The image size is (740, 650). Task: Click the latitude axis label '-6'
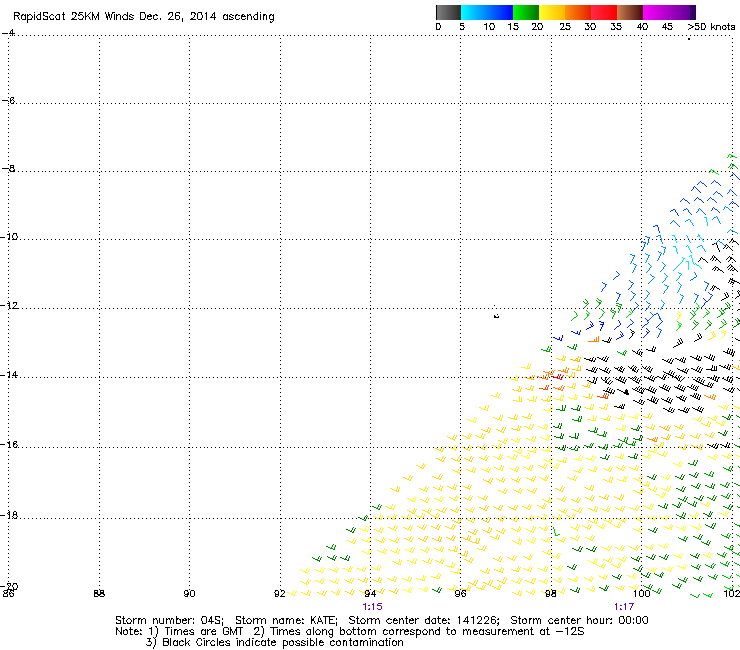point(8,101)
